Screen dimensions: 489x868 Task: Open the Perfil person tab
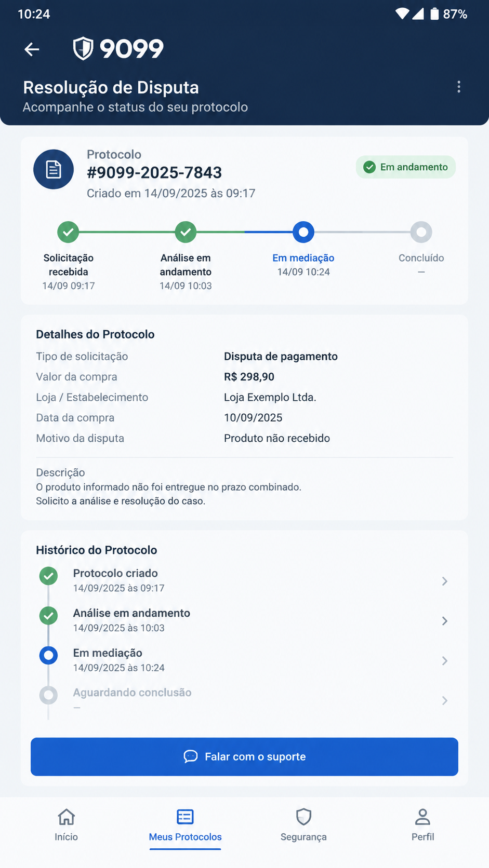pos(422,824)
